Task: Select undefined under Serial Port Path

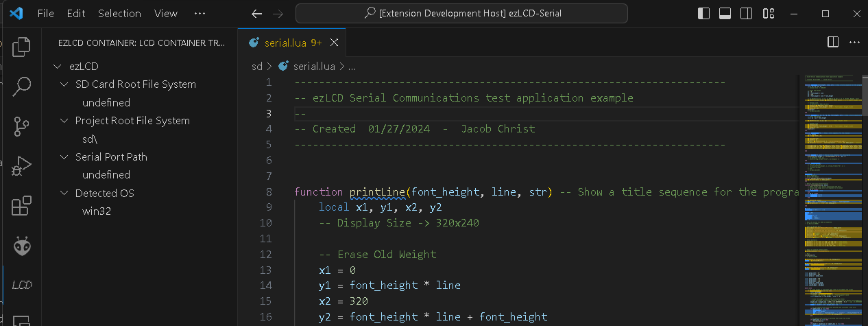Action: [106, 175]
